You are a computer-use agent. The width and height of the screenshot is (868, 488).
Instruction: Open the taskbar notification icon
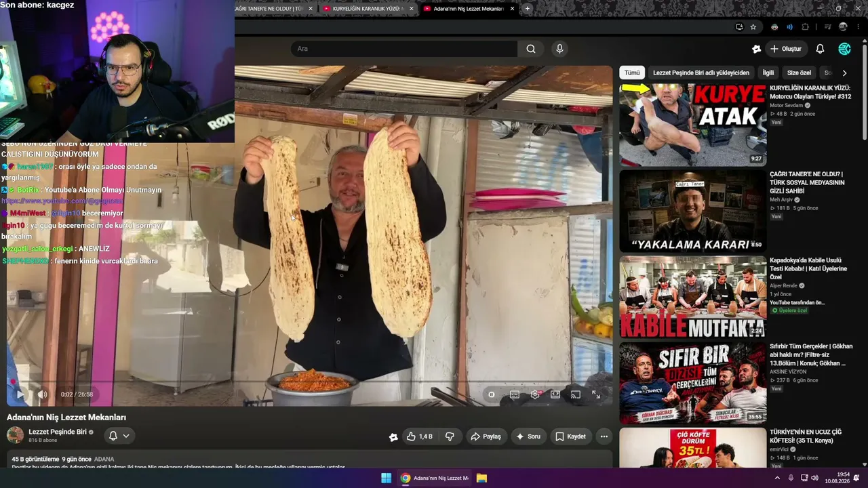click(857, 478)
